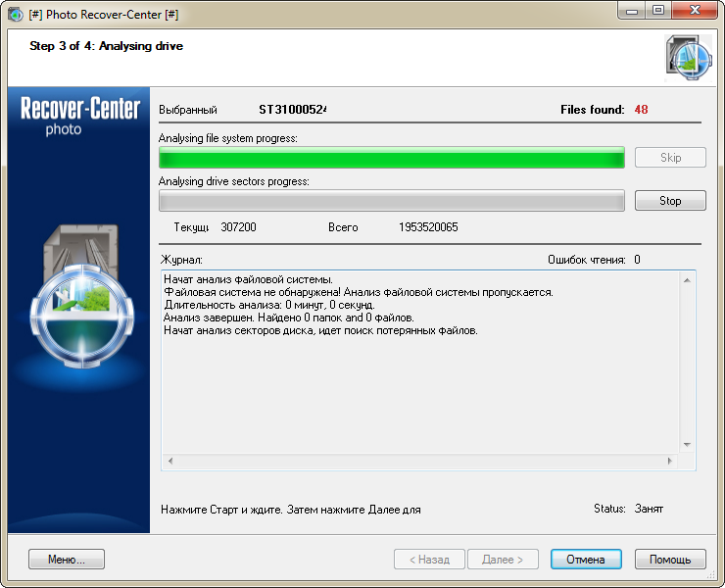
Task: Click log line 'Файловая система не обнаружена!'
Action: point(253,292)
